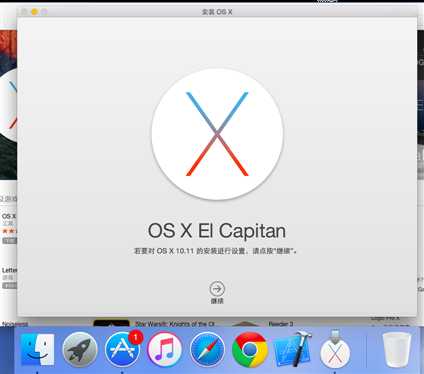Open Xcode hammer icon in dock

(292, 349)
